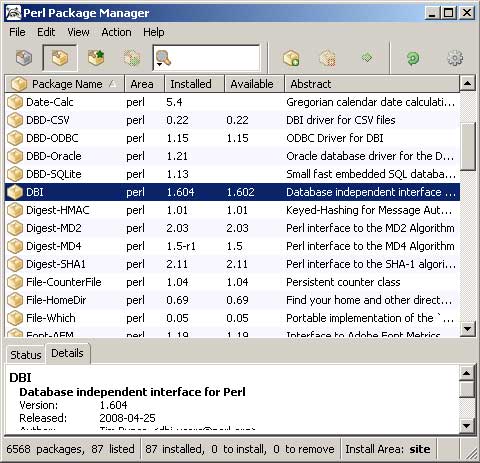This screenshot has width=480, height=463.
Task: Open the View menu
Action: [x=78, y=32]
